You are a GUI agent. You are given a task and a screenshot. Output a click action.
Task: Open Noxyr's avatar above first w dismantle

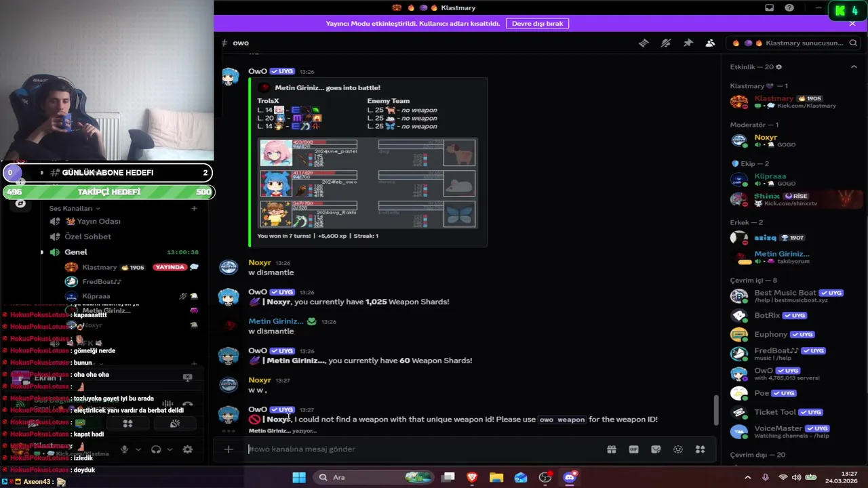tap(229, 268)
